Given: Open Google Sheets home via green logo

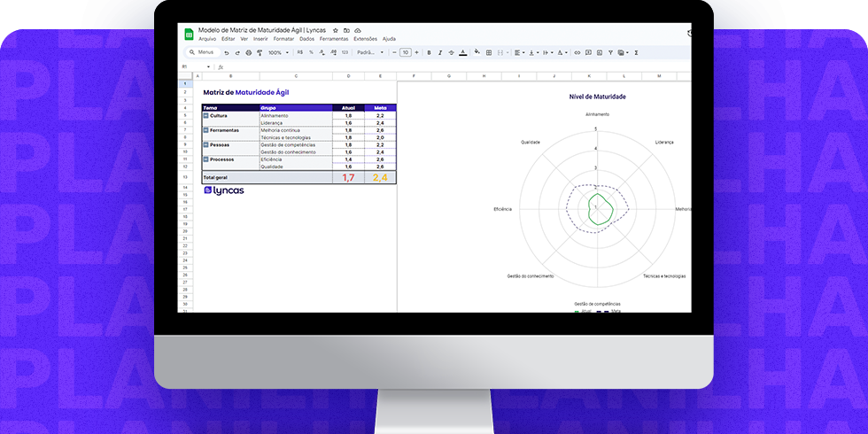Looking at the screenshot, I should (x=189, y=34).
